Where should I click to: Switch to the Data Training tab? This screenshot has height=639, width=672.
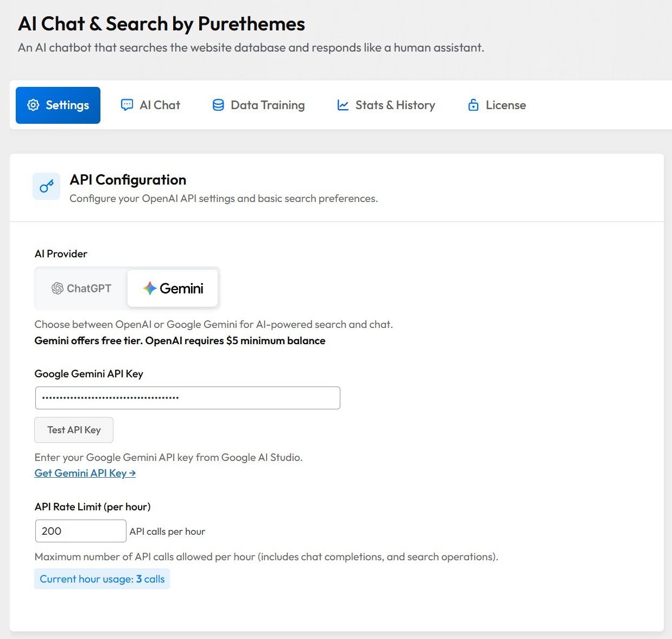[x=258, y=105]
